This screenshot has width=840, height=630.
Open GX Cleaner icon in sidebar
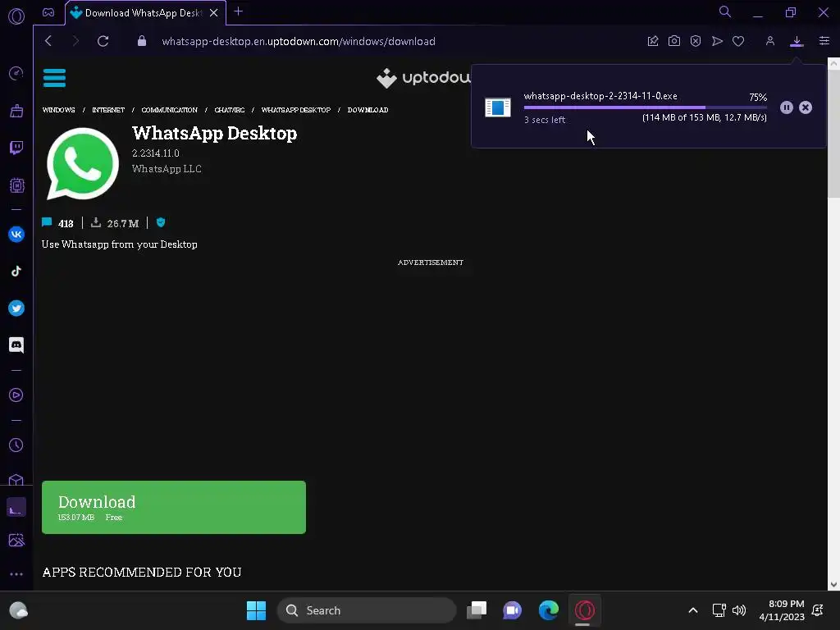(x=16, y=111)
